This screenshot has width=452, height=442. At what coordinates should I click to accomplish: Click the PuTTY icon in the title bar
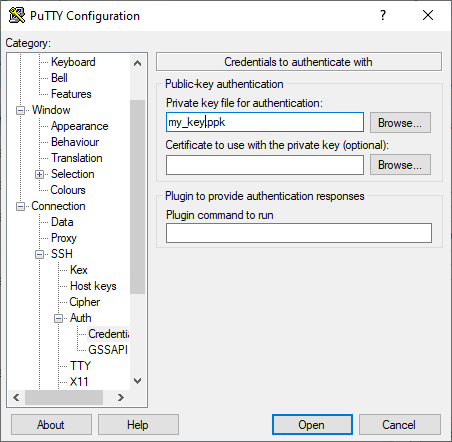[17, 15]
